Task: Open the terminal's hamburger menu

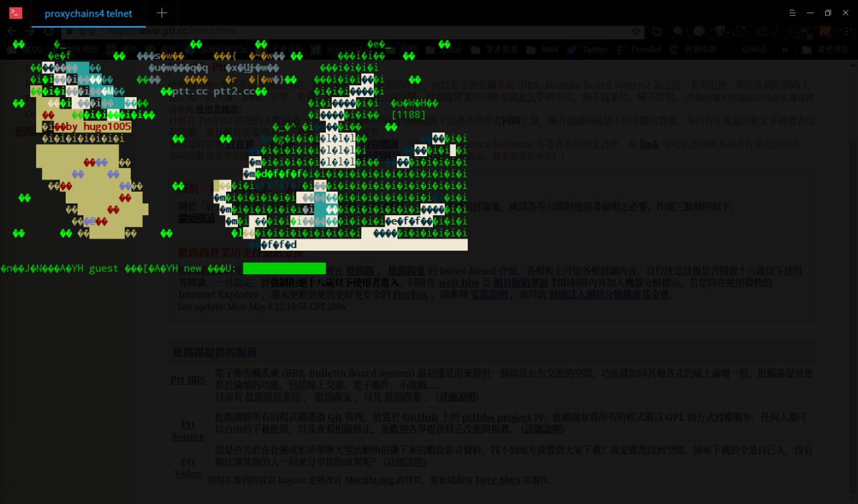Action: 793,13
